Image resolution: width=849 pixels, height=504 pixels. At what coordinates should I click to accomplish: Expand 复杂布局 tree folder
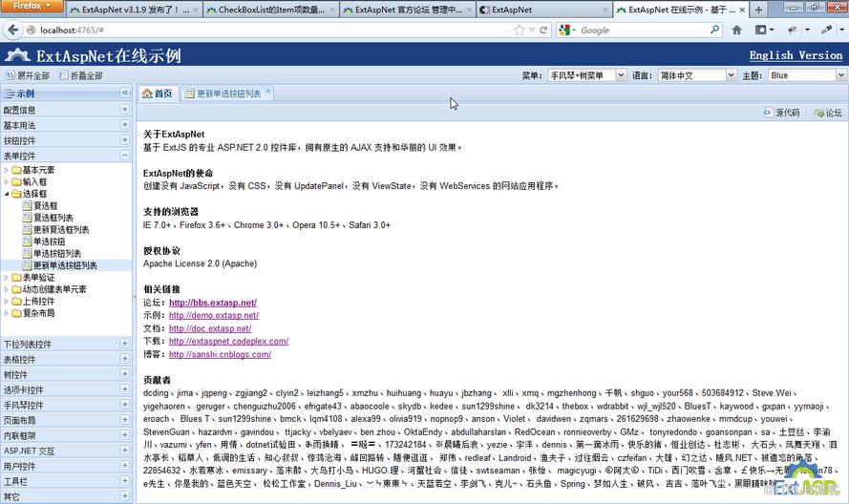coord(7,313)
